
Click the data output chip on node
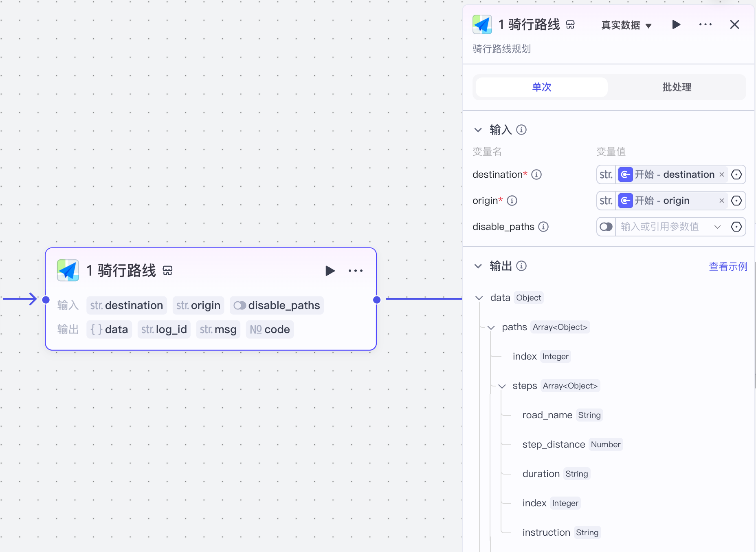[x=109, y=329]
